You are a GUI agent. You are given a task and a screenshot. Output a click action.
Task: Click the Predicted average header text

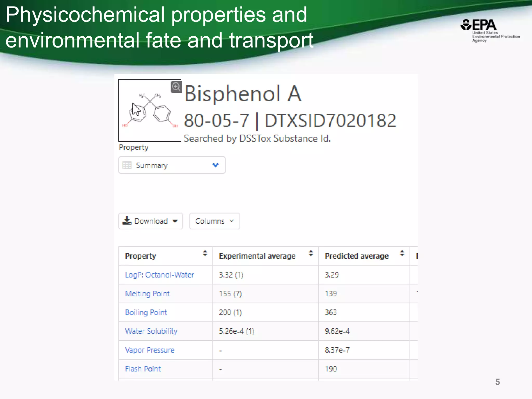click(357, 256)
